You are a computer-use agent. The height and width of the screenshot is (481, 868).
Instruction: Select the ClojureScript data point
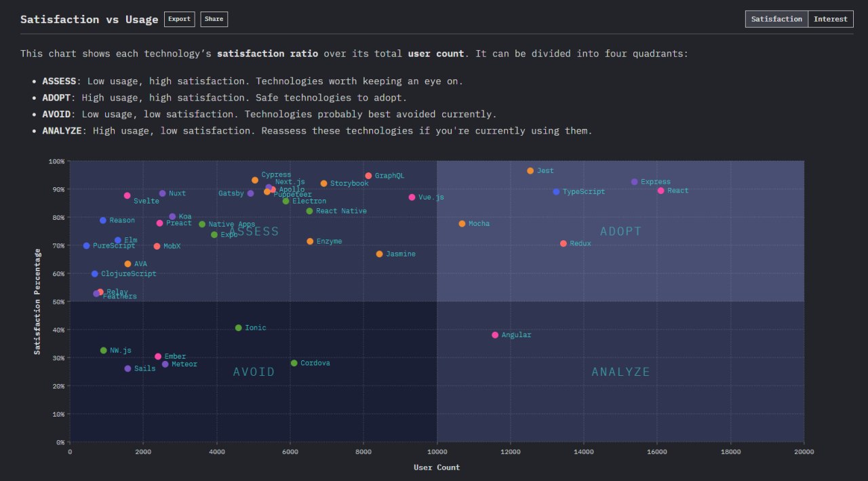(95, 274)
